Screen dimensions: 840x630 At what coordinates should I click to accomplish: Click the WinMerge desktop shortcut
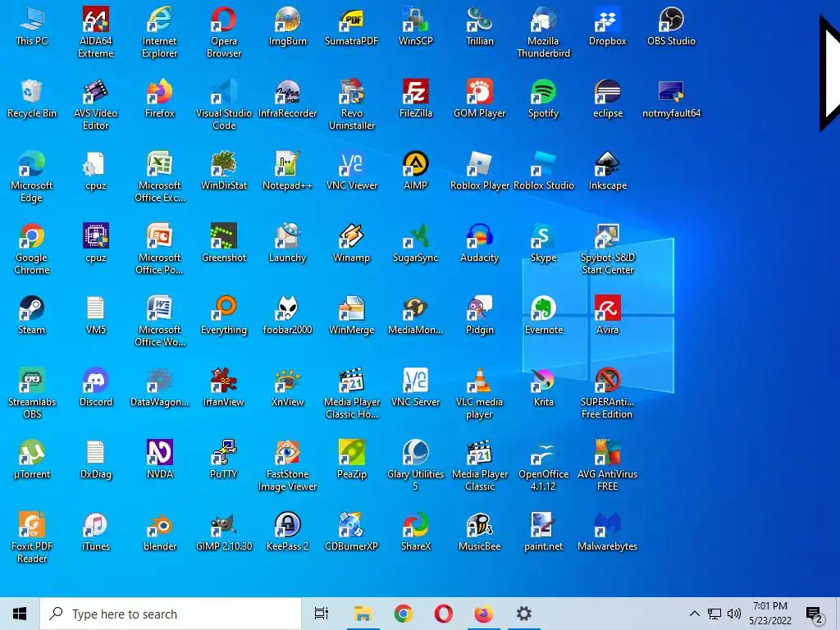(351, 316)
